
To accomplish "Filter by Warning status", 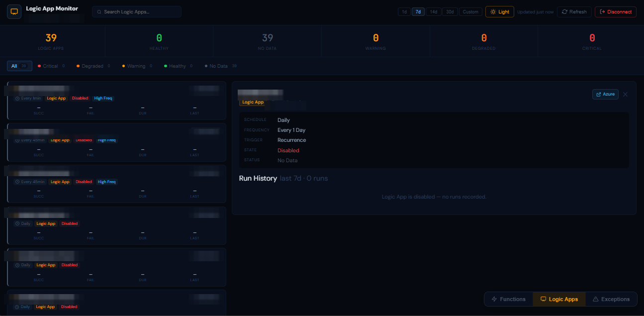I will coord(137,66).
